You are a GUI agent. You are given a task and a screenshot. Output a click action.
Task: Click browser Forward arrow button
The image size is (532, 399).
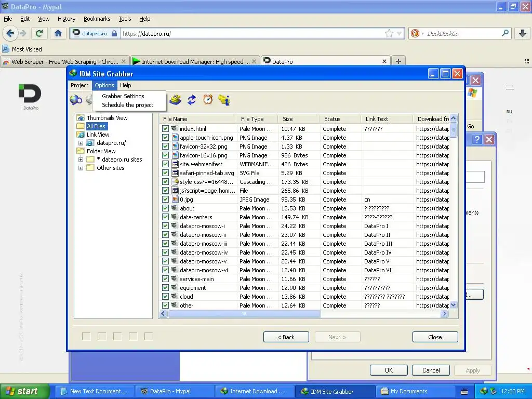pyautogui.click(x=23, y=33)
